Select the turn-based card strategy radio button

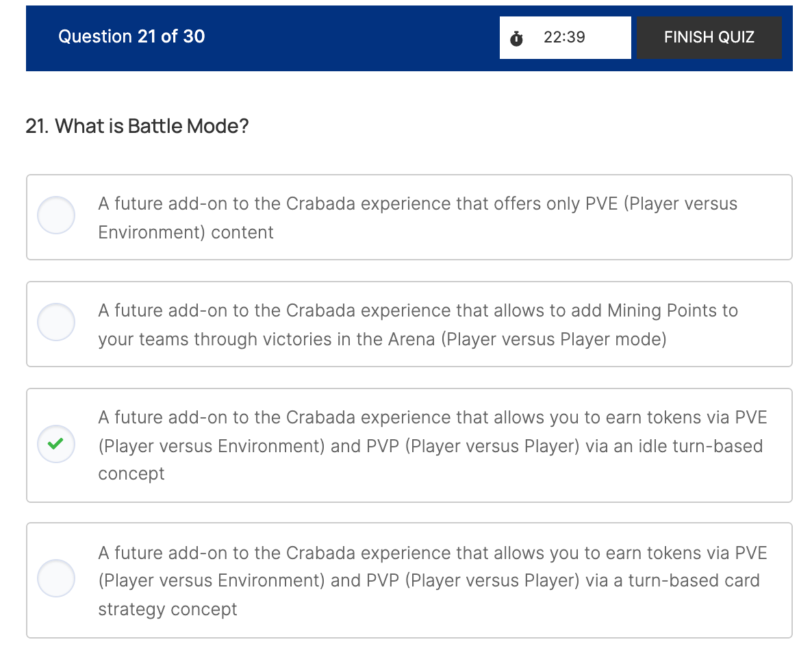(x=56, y=579)
